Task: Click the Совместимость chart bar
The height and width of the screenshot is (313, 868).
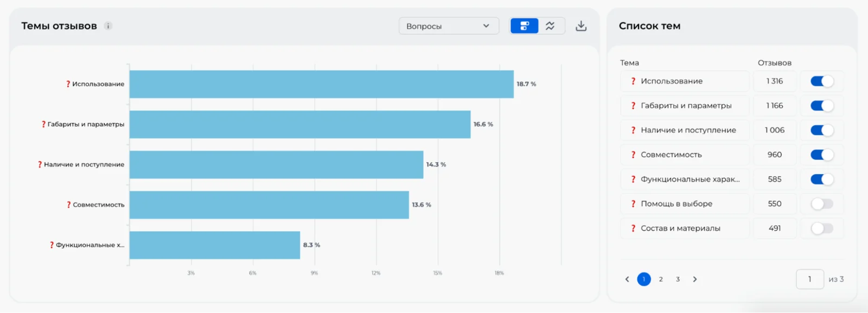Action: pos(269,205)
